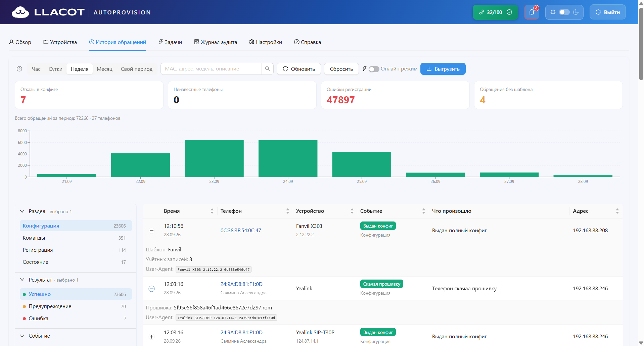
Task: Focus the MAC, адрес search field
Action: 211,69
